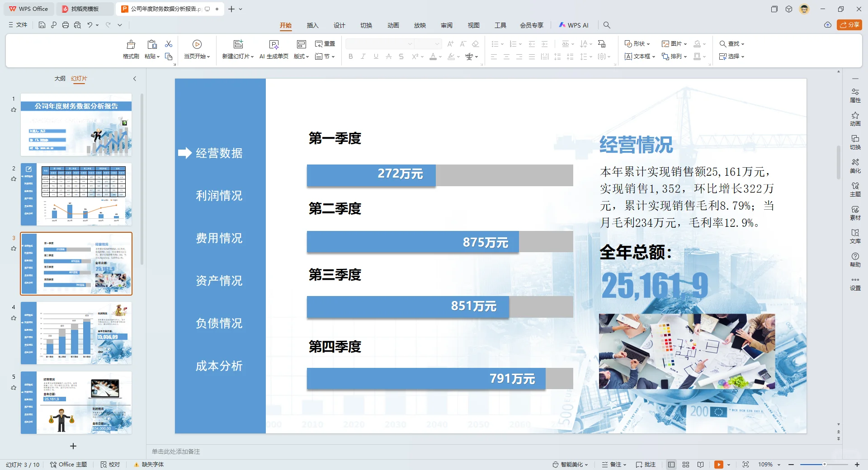The height and width of the screenshot is (470, 868).
Task: Click the Paste clipboard icon
Action: click(x=152, y=44)
